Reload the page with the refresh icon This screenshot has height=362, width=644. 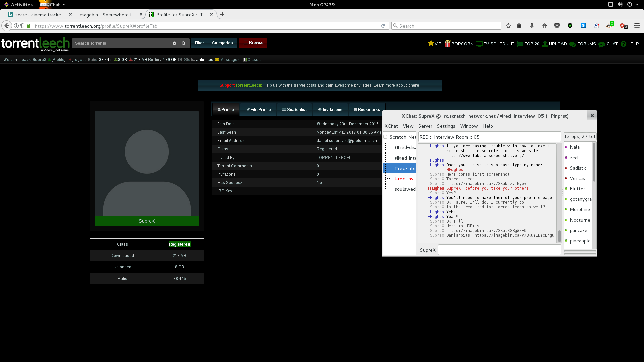click(383, 26)
